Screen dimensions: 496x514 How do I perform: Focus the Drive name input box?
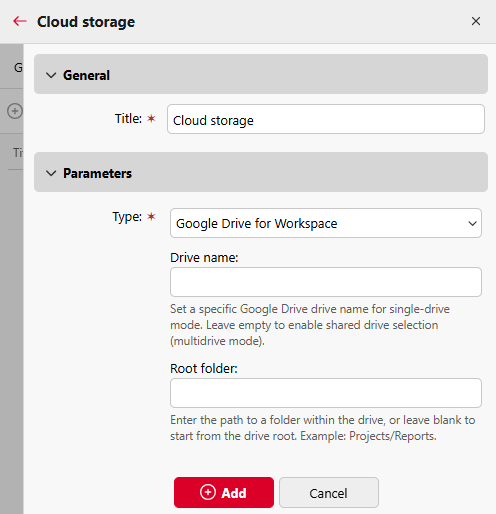[x=326, y=282]
